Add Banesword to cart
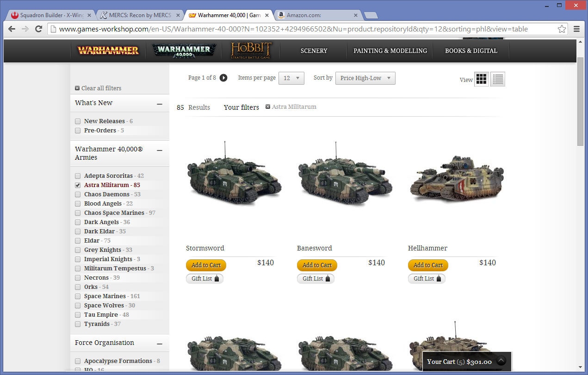This screenshot has height=375, width=588. [317, 265]
